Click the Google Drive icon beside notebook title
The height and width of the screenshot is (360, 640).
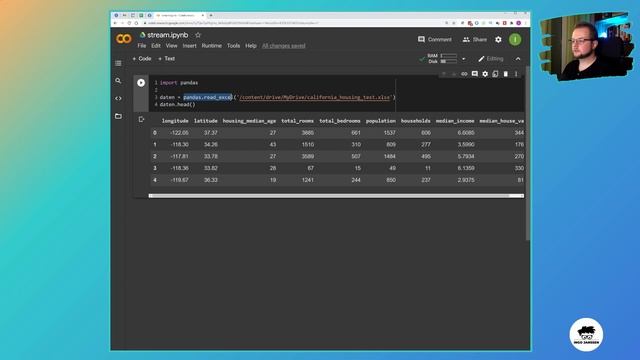click(x=142, y=35)
